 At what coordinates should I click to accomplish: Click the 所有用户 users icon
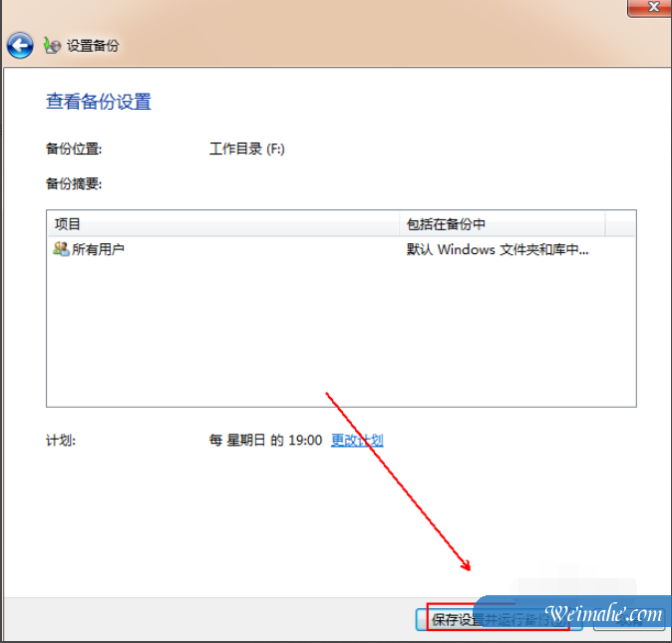(61, 249)
